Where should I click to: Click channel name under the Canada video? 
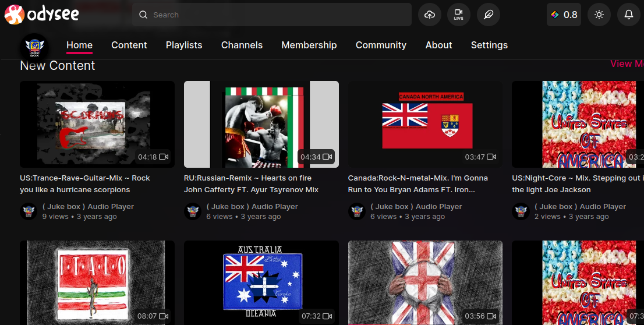click(416, 206)
